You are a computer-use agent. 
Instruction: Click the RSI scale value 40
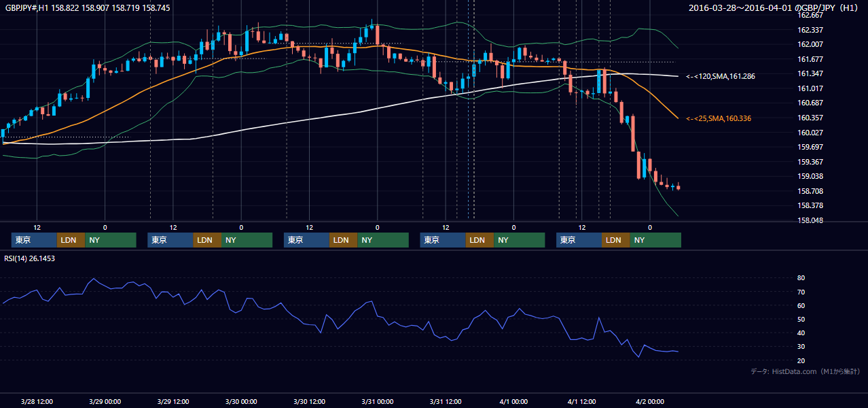pos(801,333)
